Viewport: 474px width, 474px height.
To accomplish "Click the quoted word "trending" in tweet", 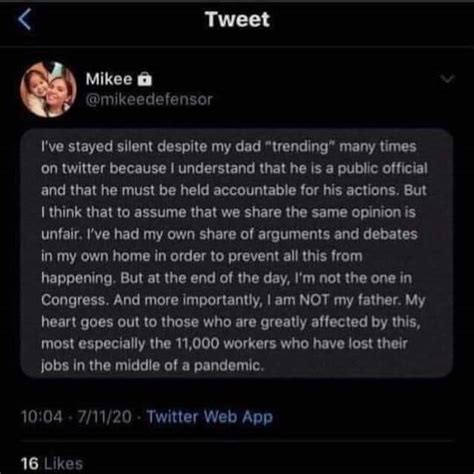I will tap(299, 147).
